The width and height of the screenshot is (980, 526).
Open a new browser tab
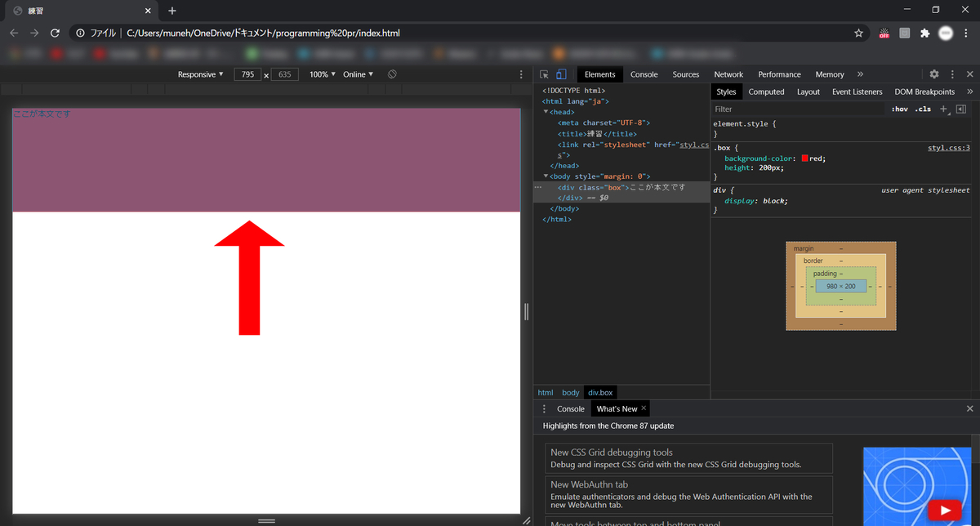(171, 11)
